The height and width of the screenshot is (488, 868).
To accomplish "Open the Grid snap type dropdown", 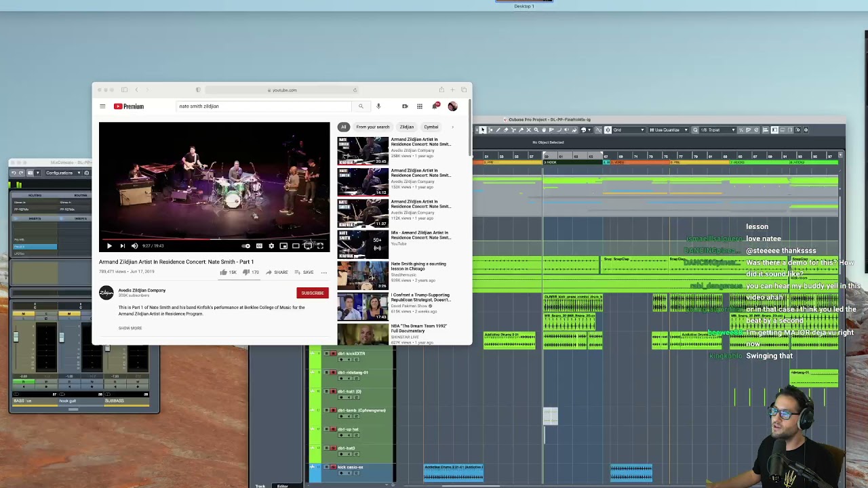I will tap(629, 130).
